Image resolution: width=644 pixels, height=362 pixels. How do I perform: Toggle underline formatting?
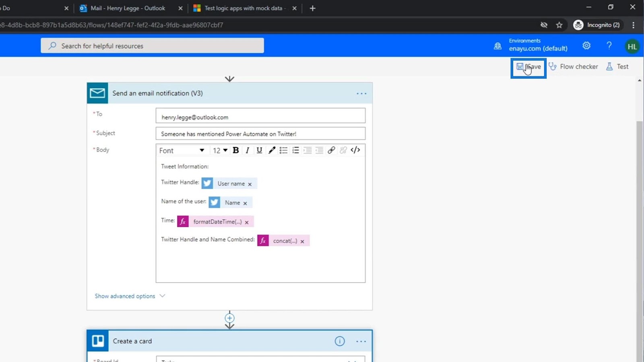click(259, 150)
